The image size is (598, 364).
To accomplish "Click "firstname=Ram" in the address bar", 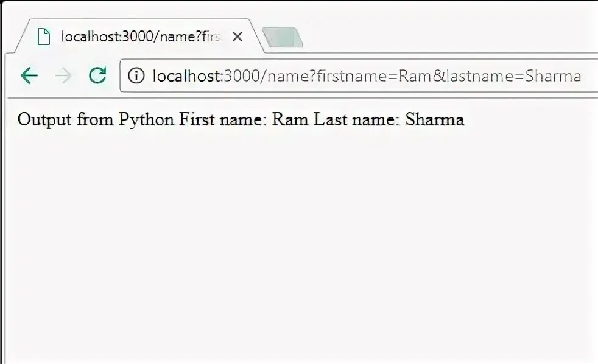I will click(x=373, y=76).
